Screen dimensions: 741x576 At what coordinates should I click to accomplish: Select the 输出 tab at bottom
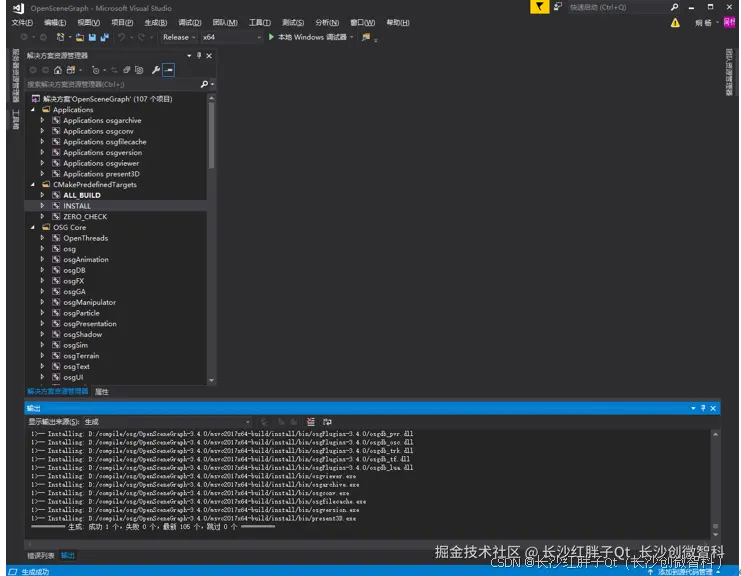pos(68,556)
